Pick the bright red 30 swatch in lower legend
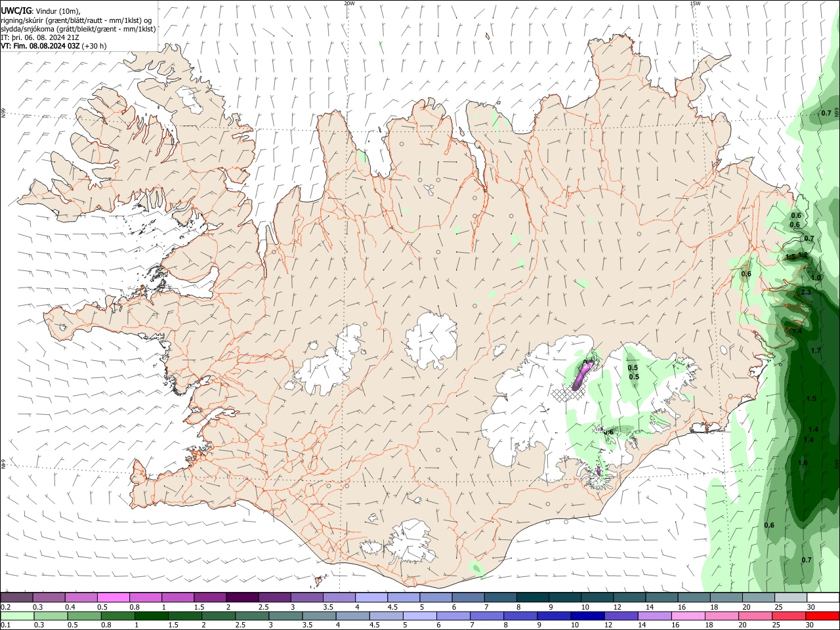The height and width of the screenshot is (630, 840). coord(822,616)
